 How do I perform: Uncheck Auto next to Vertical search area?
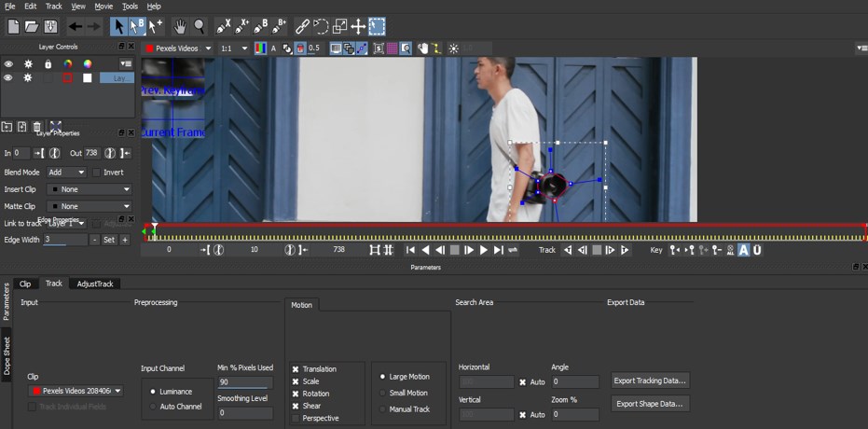[522, 415]
